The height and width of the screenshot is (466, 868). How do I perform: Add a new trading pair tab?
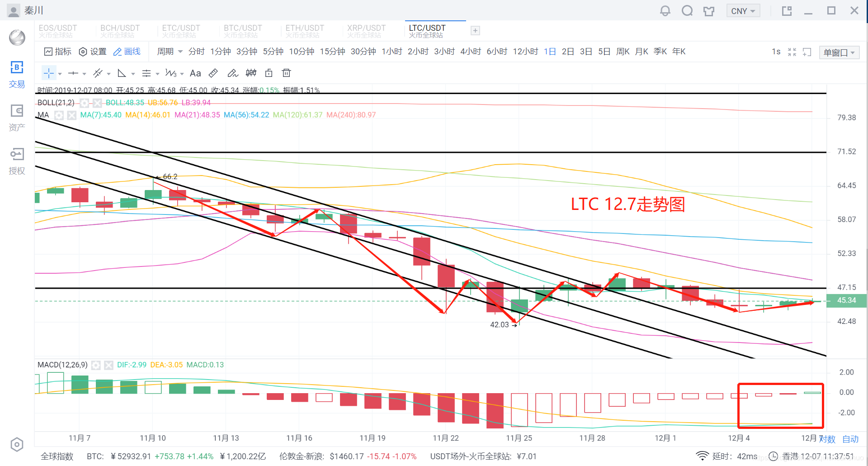point(475,31)
